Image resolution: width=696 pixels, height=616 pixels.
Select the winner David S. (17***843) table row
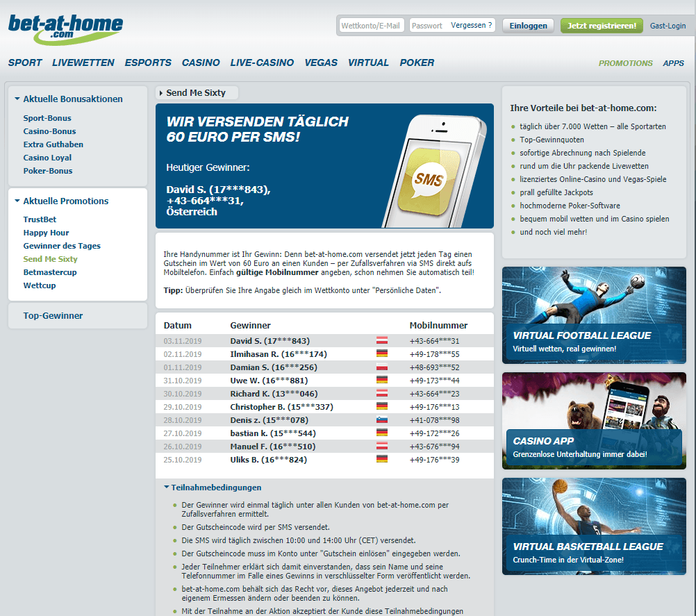pos(324,341)
